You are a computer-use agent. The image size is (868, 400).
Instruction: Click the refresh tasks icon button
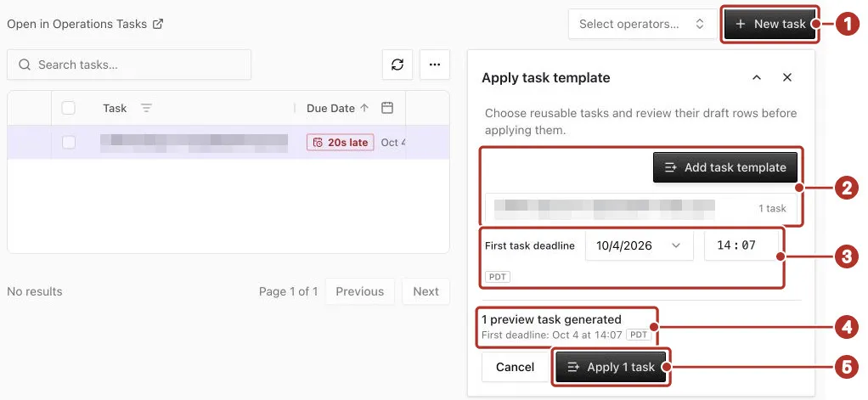[x=397, y=65]
